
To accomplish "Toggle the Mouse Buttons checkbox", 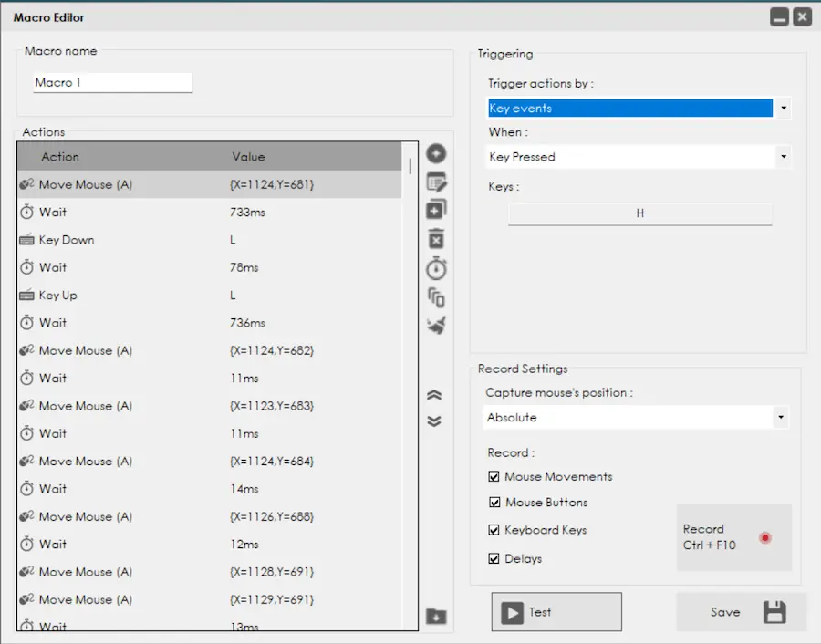I will pos(494,503).
